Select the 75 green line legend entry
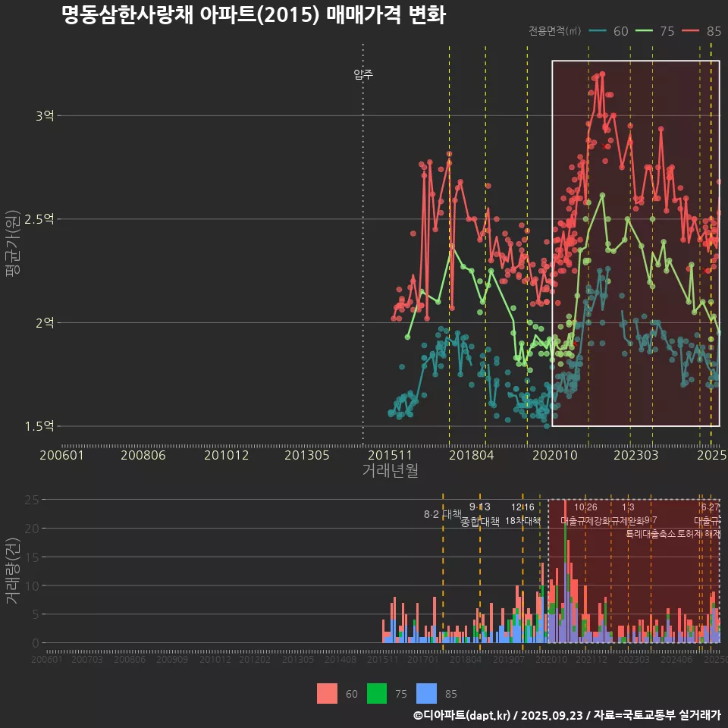The width and height of the screenshot is (728, 728). tap(654, 31)
